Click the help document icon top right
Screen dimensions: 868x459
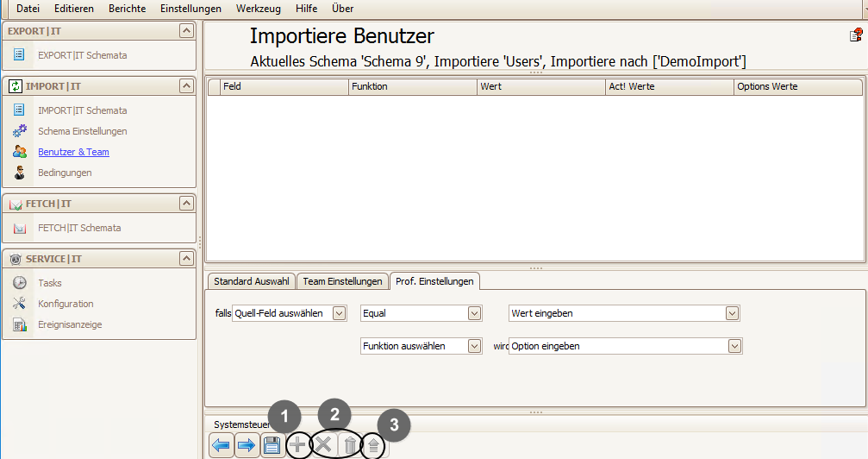point(856,35)
